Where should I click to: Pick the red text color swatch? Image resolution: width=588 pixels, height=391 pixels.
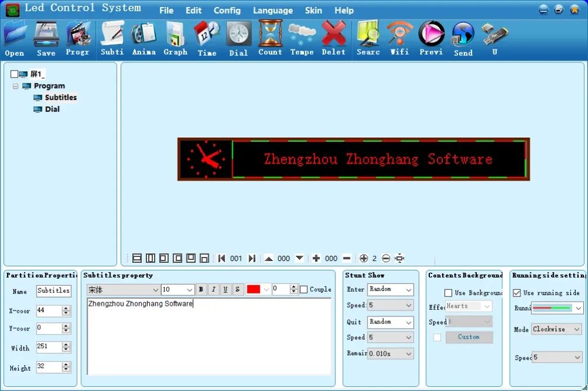point(253,289)
